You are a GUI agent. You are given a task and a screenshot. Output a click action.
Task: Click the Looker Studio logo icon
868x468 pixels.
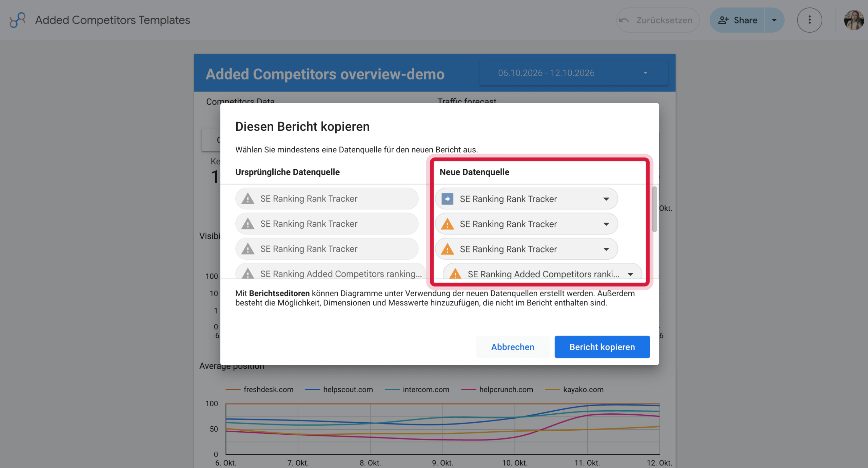(18, 20)
